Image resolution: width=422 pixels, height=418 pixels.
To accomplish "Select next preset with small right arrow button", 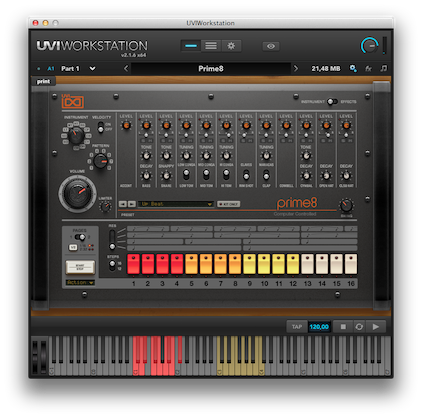I will coord(132,204).
